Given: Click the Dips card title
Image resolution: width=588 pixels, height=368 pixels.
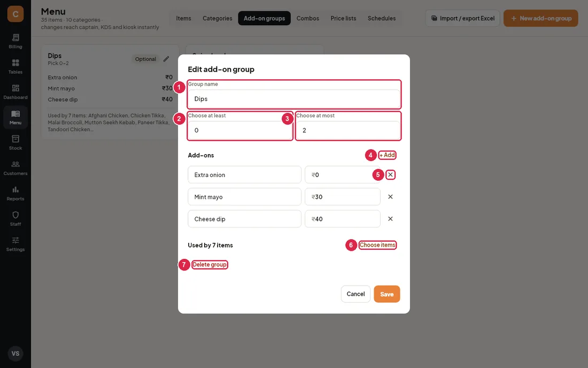Looking at the screenshot, I should [x=55, y=56].
